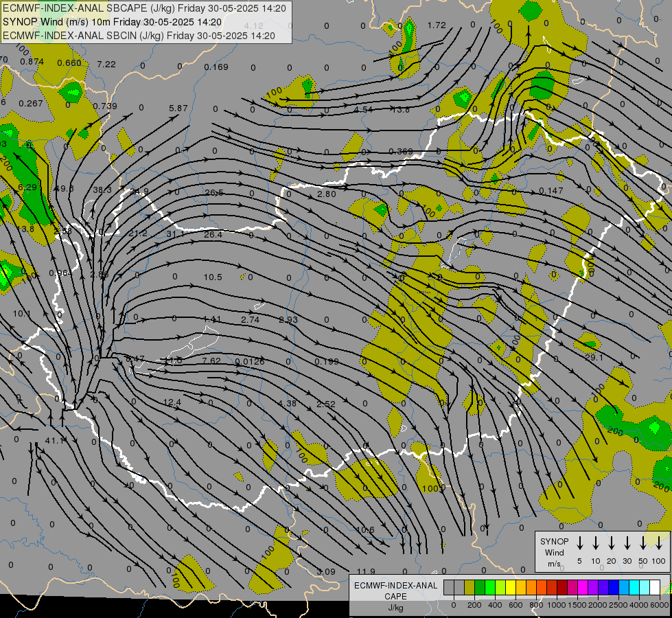Select the white CAPE legend swatch
Image resolution: width=672 pixels, height=618 pixels.
point(654,587)
